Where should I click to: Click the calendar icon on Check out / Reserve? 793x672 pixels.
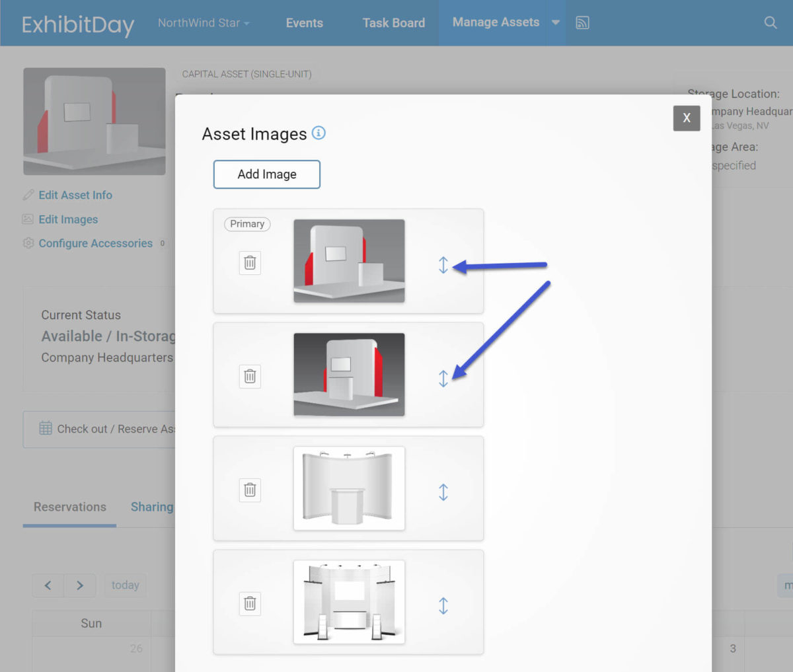click(45, 428)
